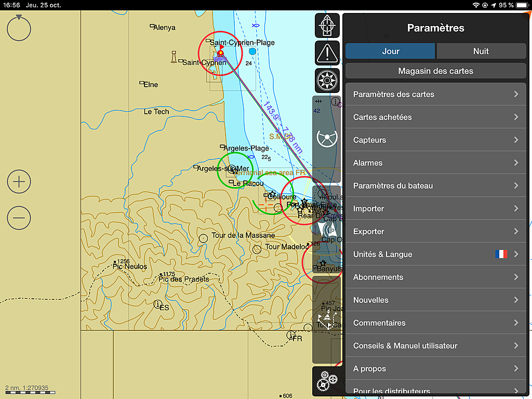Tap the Le Racou label on map

(x=248, y=183)
